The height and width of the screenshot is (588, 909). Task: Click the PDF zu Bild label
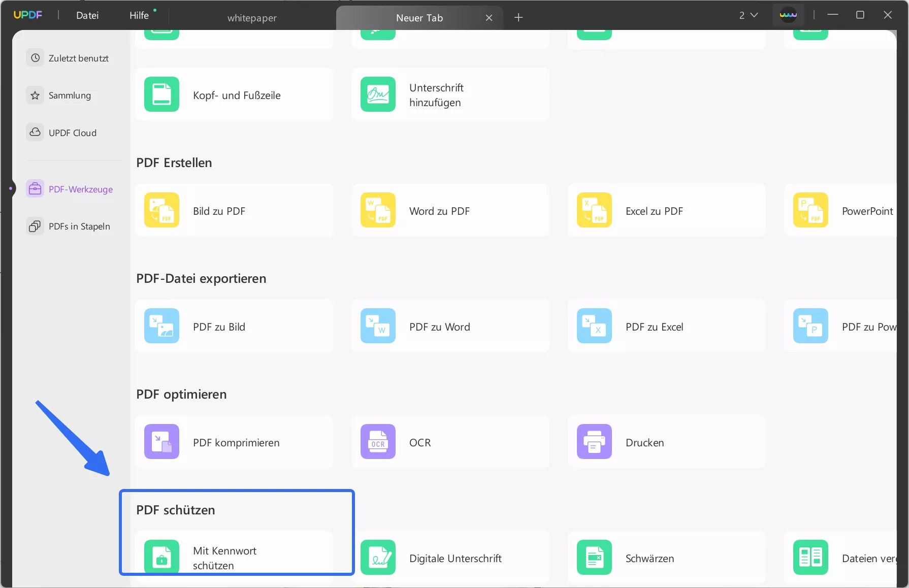click(x=219, y=326)
